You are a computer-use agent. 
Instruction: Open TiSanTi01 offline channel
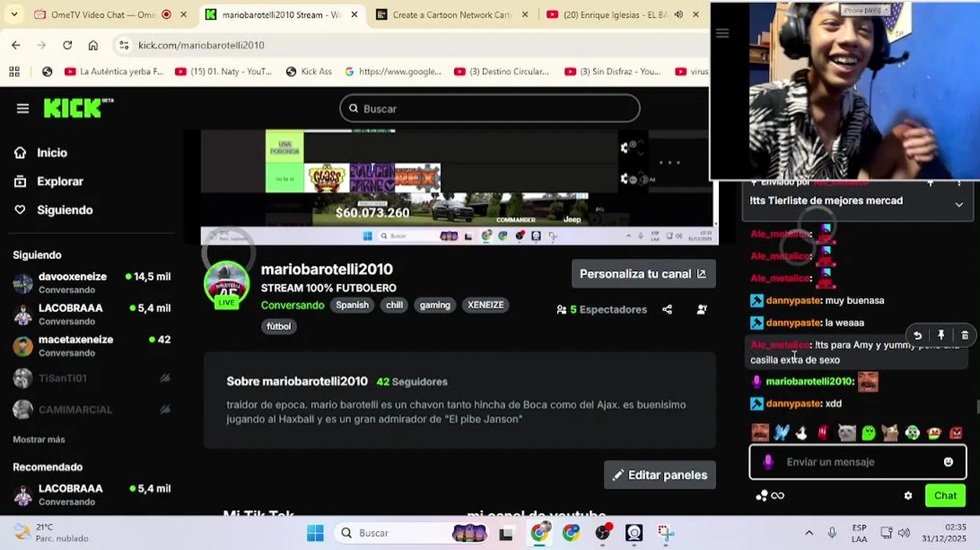[x=92, y=378]
